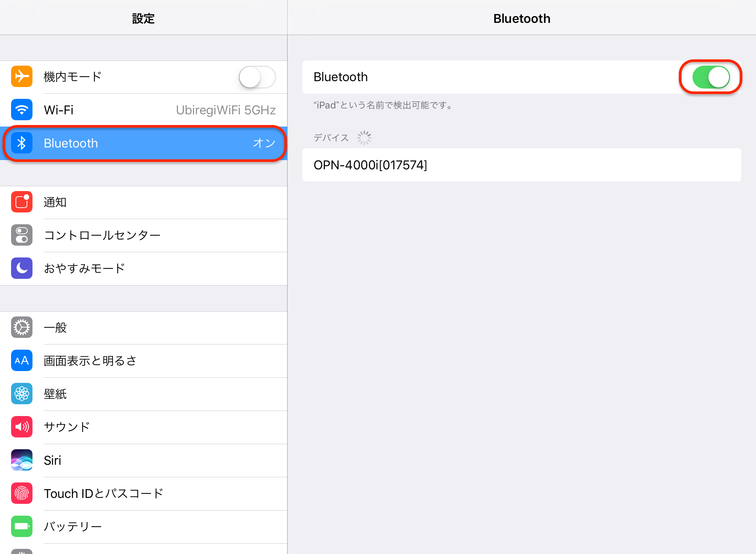Tap the Wi-Fi blue icon
This screenshot has width=756, height=554.
point(22,110)
